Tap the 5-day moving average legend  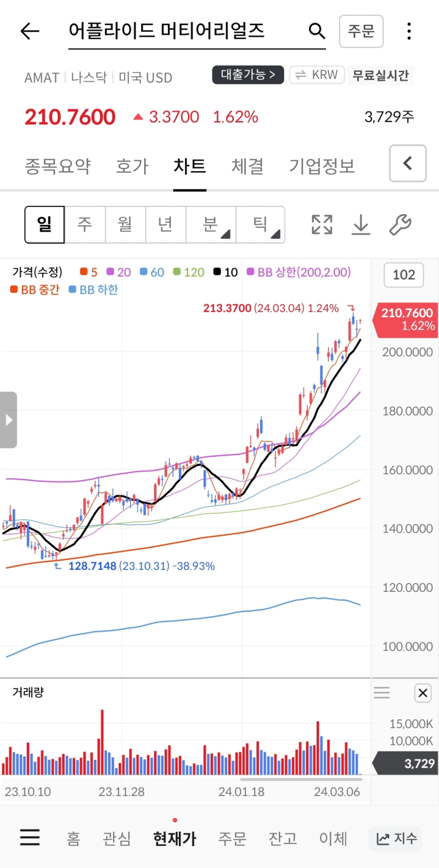click(89, 272)
